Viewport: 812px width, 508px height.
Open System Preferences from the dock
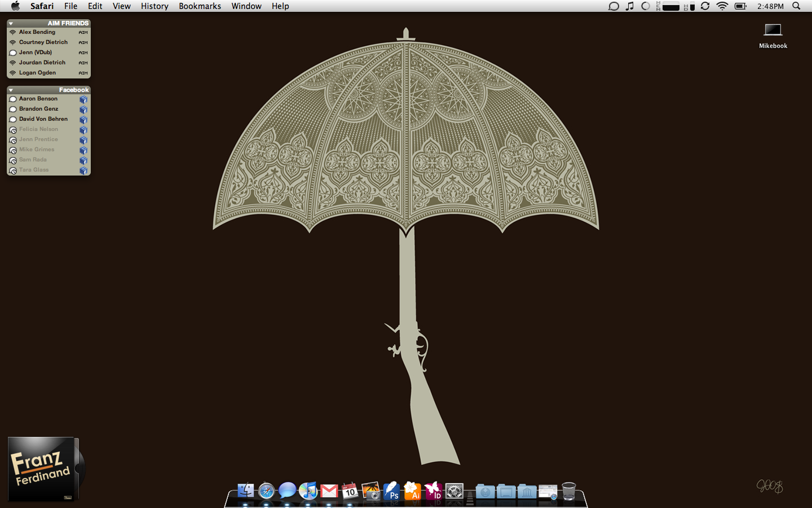[x=454, y=491]
